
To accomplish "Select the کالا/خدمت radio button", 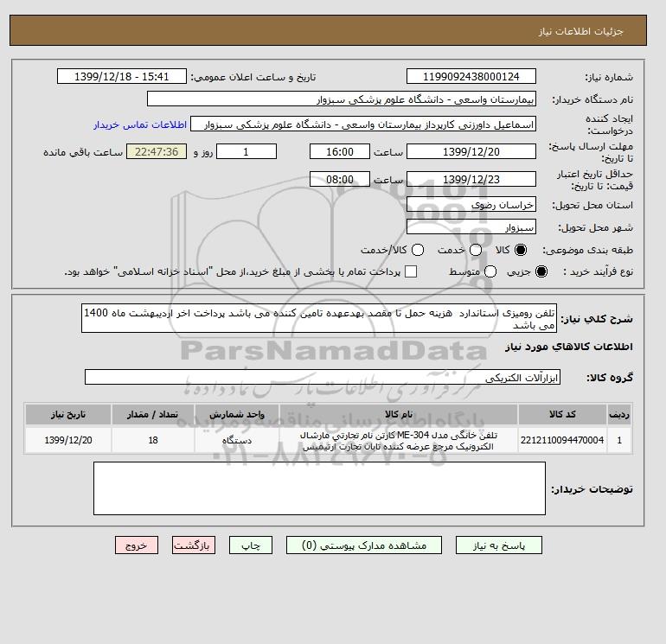I will click(x=418, y=250).
